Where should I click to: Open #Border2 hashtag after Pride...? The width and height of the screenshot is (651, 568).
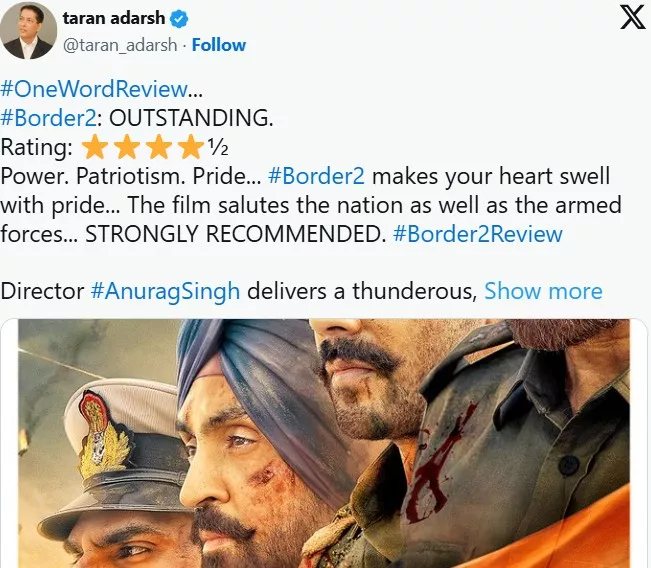[316, 176]
